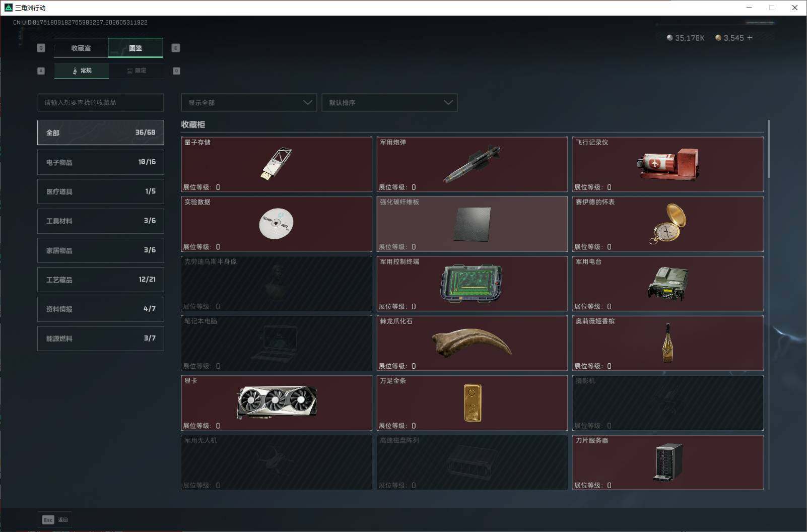
Task: Open the 默认排序 sort dropdown
Action: click(x=389, y=102)
